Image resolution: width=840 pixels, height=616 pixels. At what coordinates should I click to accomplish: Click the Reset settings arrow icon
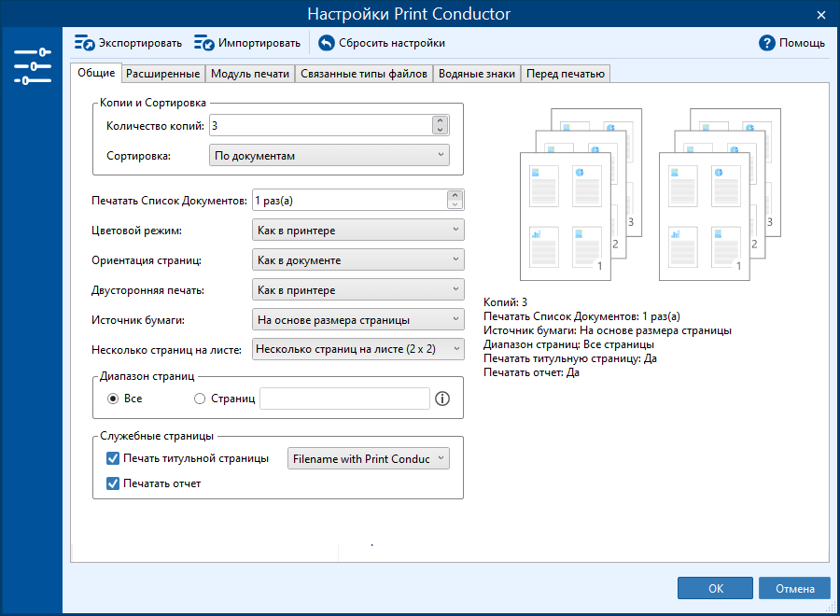tap(327, 43)
